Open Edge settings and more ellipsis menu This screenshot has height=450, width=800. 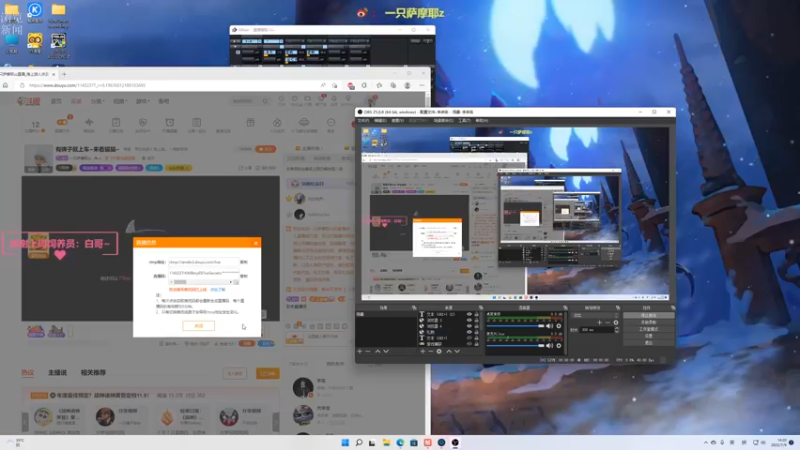click(421, 85)
